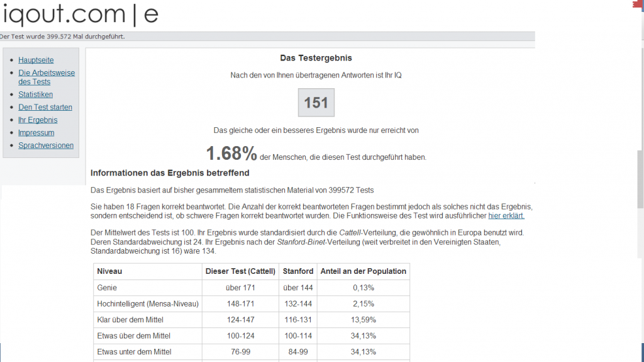Click the 'Dieser Test (Cattell)' column header
The height and width of the screenshot is (362, 644).
(x=240, y=271)
